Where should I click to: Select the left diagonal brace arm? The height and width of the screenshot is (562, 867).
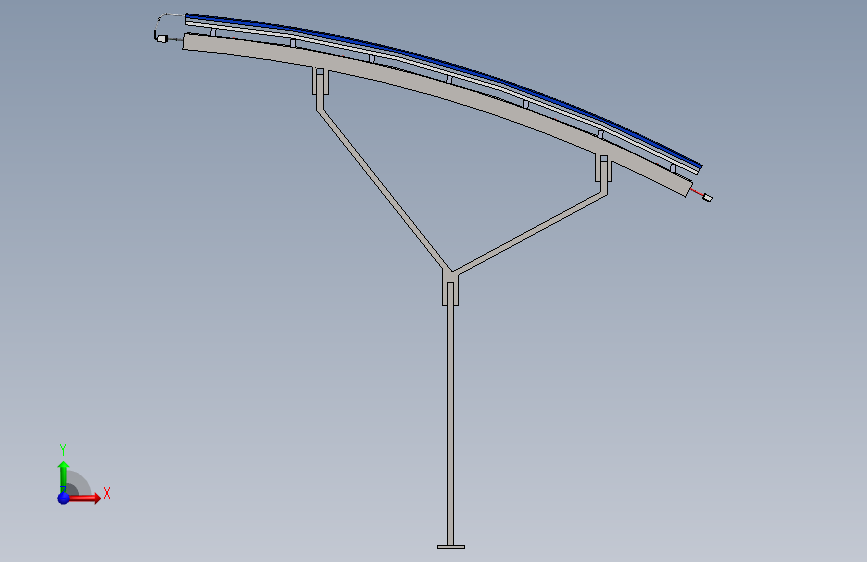[384, 188]
